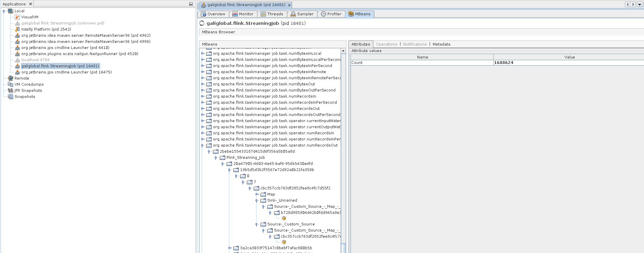Close the Applications panel tab
Screen dimensions: 644x253
point(30,4)
